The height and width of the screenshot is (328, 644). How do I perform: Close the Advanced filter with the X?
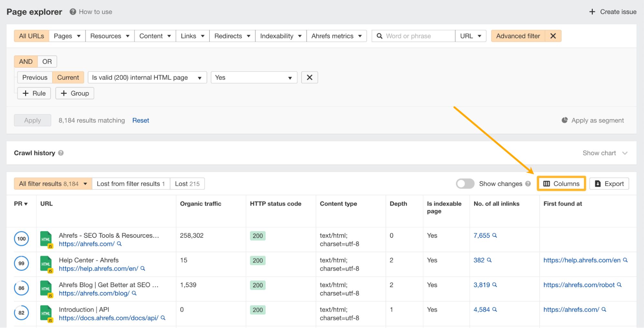[x=553, y=36]
